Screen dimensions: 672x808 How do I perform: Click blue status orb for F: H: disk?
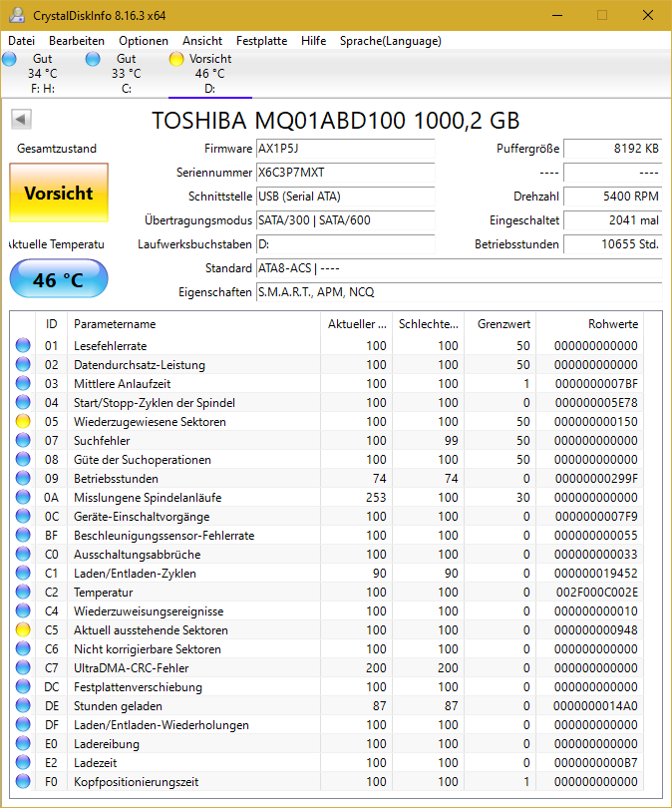coord(9,59)
